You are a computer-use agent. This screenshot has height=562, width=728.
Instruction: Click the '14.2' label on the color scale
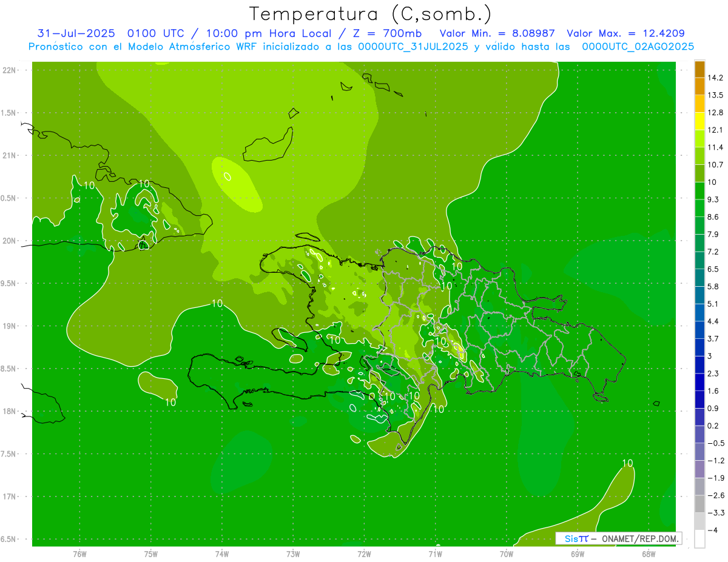click(715, 78)
